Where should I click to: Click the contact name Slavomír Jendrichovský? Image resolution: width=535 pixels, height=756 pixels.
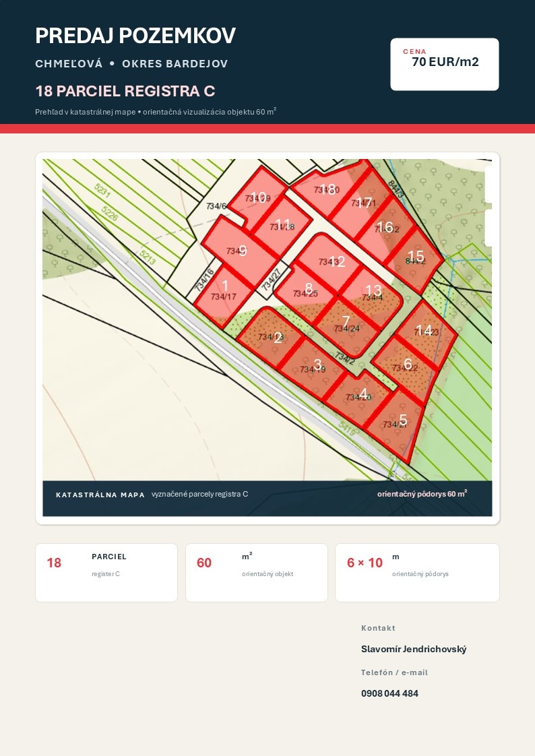point(414,649)
